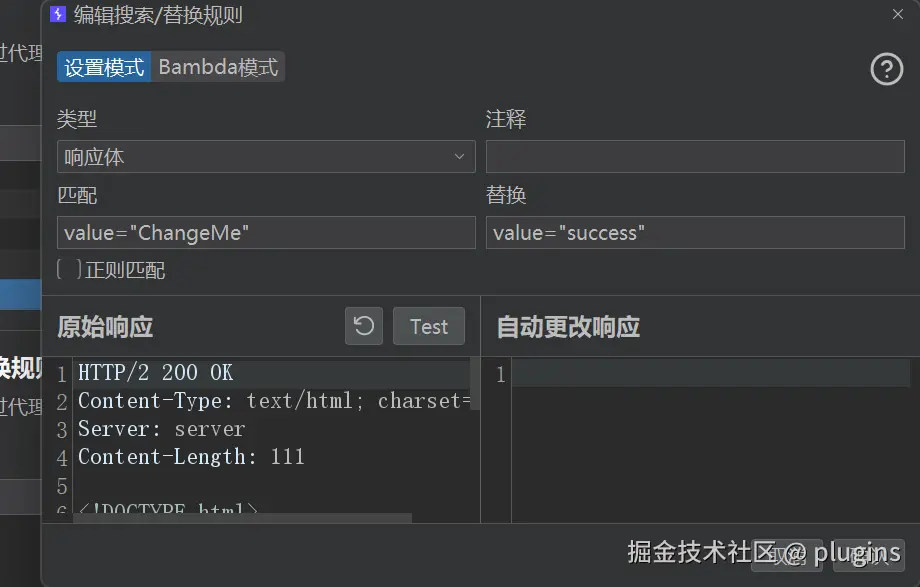The image size is (920, 587).
Task: Click the 替换 field containing value="success"
Action: (694, 233)
